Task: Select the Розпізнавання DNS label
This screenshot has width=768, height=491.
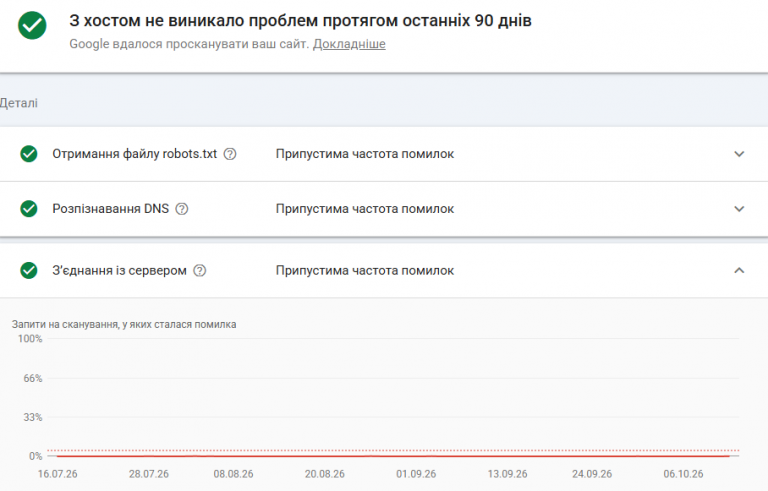Action: [111, 209]
